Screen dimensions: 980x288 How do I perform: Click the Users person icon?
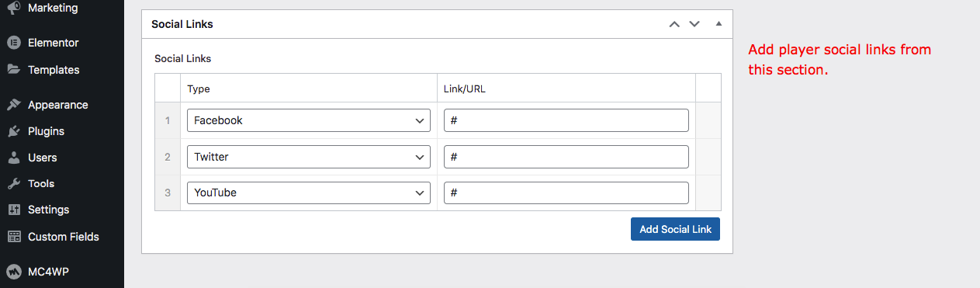[x=13, y=158]
